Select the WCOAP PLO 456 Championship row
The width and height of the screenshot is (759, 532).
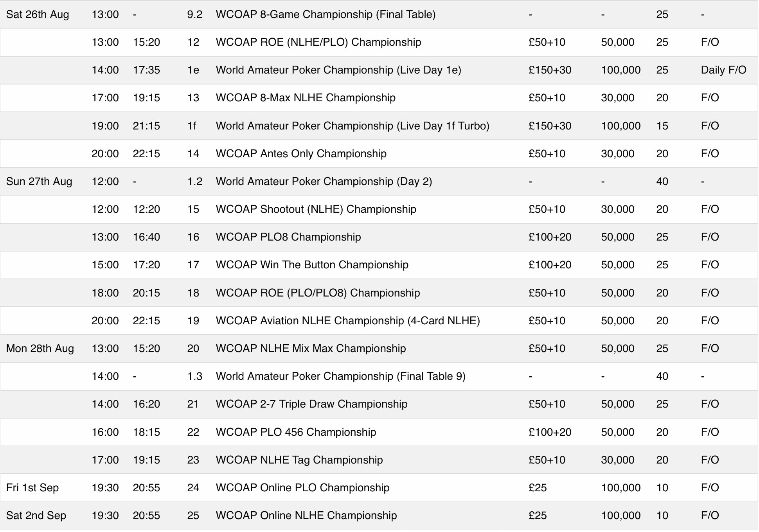click(296, 432)
